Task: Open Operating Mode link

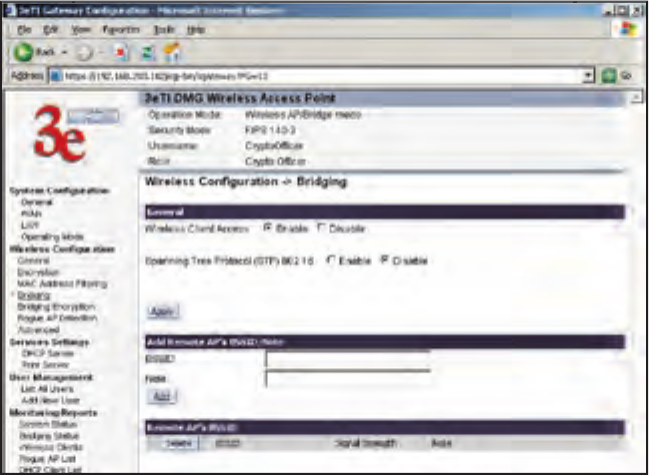Action: click(x=52, y=237)
